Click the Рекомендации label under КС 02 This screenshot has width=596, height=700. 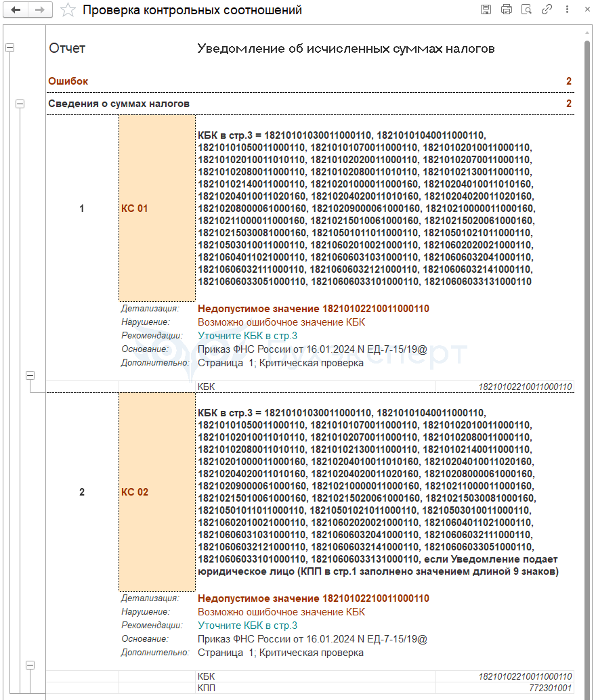152,626
